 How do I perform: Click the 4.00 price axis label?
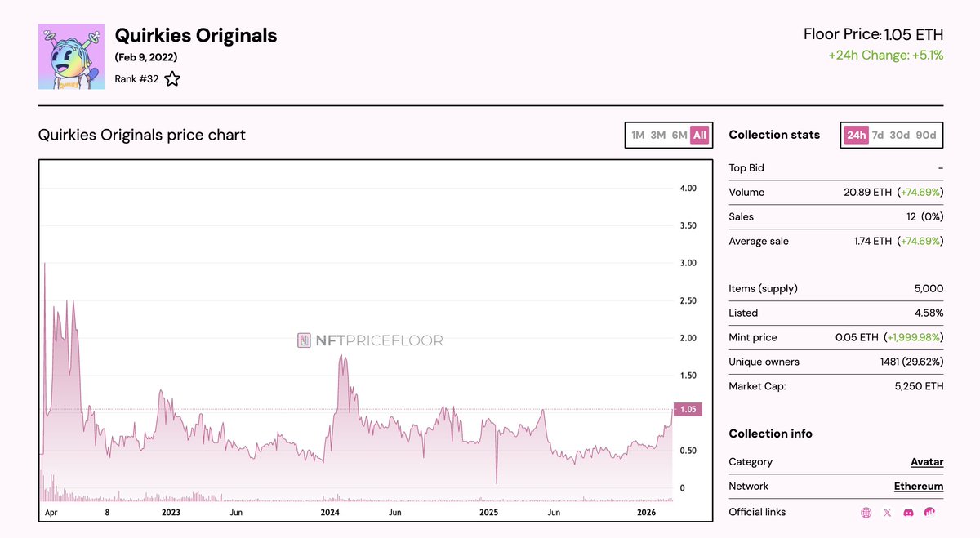688,189
